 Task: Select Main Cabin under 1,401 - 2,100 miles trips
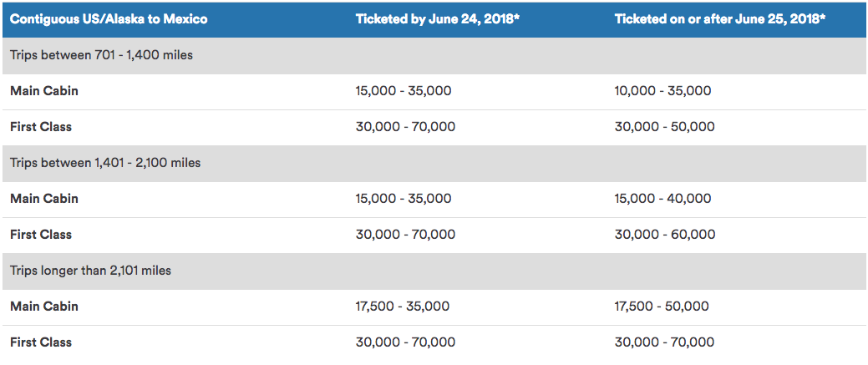point(44,199)
